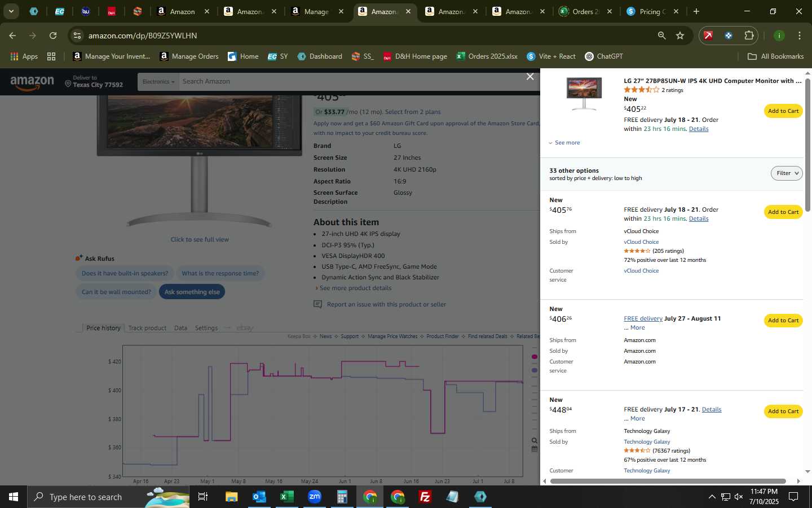Switch to the Manage browser tab
This screenshot has height=508, width=812.
(x=316, y=11)
